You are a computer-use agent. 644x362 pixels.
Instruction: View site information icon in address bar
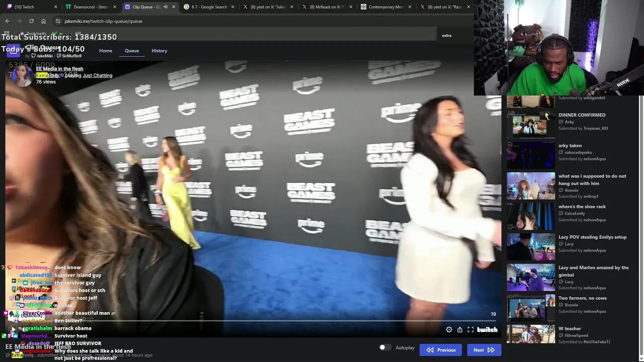click(x=58, y=21)
